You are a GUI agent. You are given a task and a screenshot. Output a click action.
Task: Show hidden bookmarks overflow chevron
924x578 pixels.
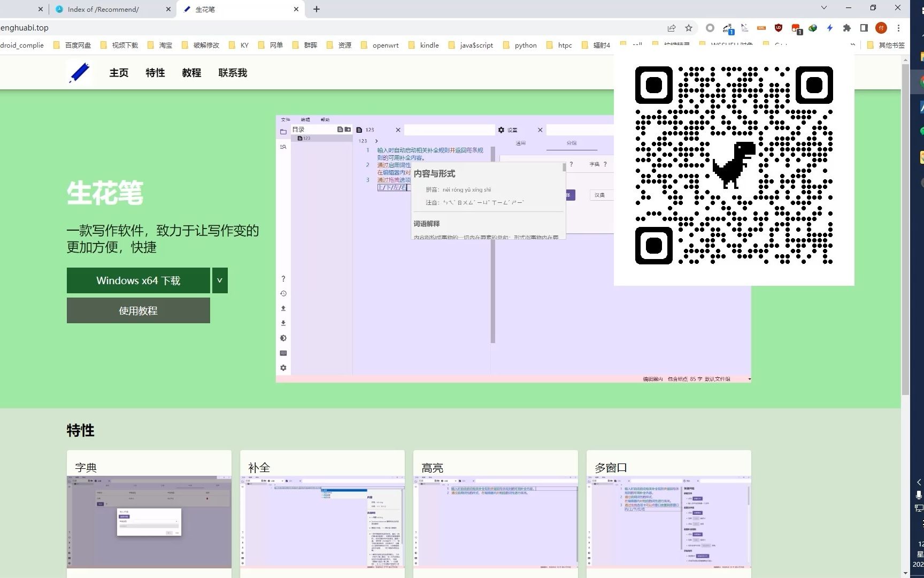coord(853,45)
